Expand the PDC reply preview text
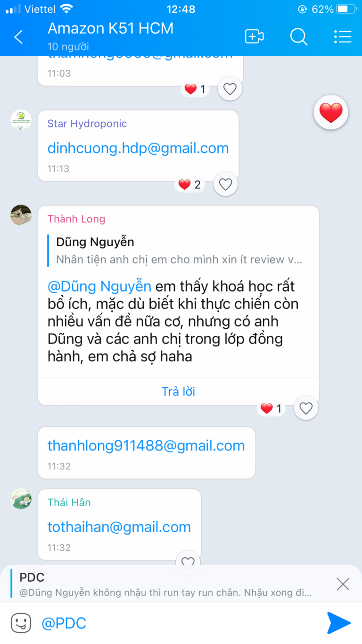 click(x=165, y=593)
